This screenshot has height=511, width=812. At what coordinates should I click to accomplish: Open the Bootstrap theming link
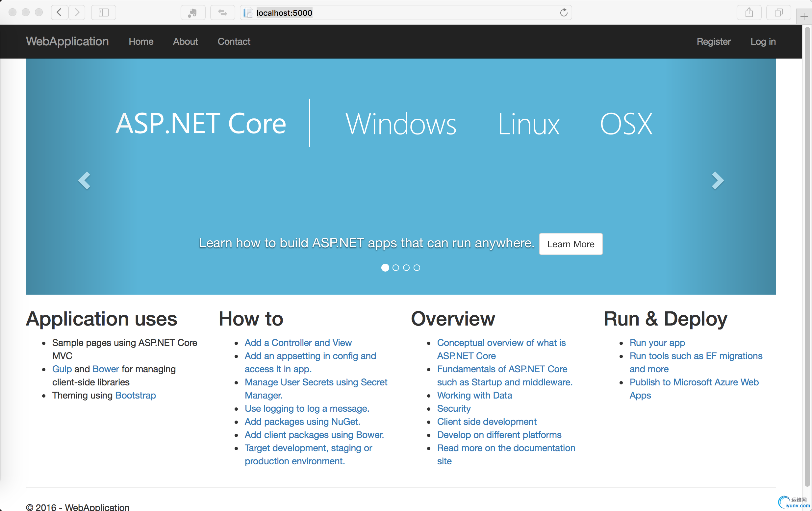pyautogui.click(x=136, y=395)
